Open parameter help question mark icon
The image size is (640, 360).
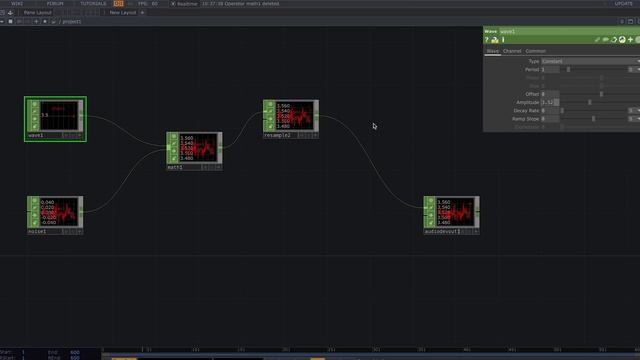pyautogui.click(x=487, y=40)
